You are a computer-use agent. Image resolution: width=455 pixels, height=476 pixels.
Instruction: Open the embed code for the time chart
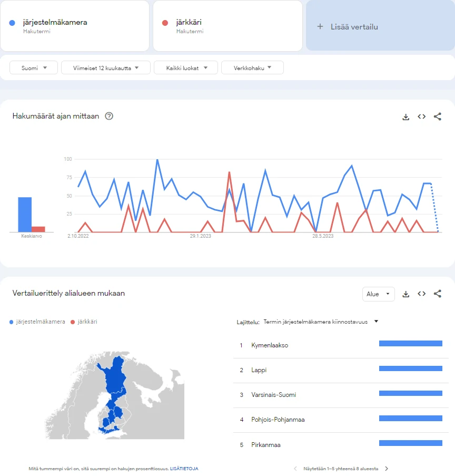coord(421,116)
